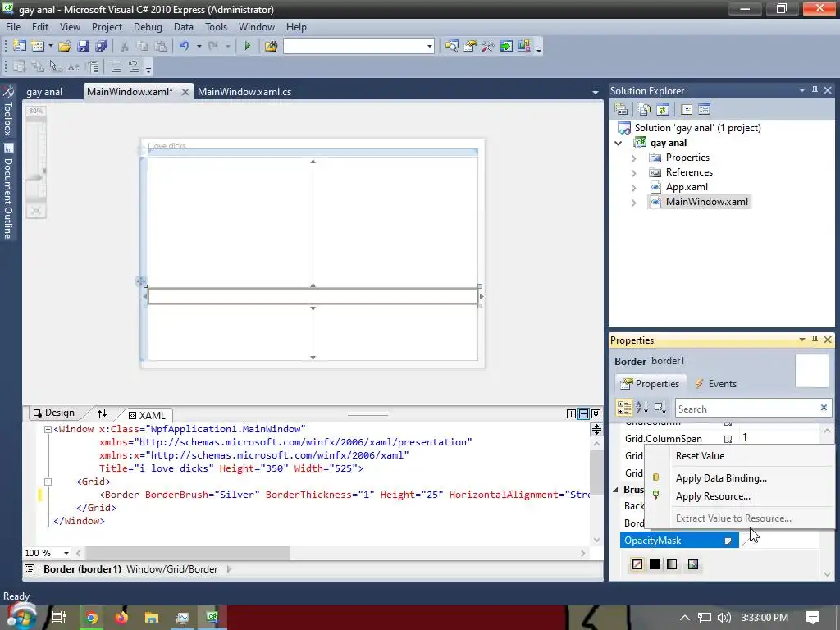Open the Tools menu
The height and width of the screenshot is (630, 840).
click(216, 27)
